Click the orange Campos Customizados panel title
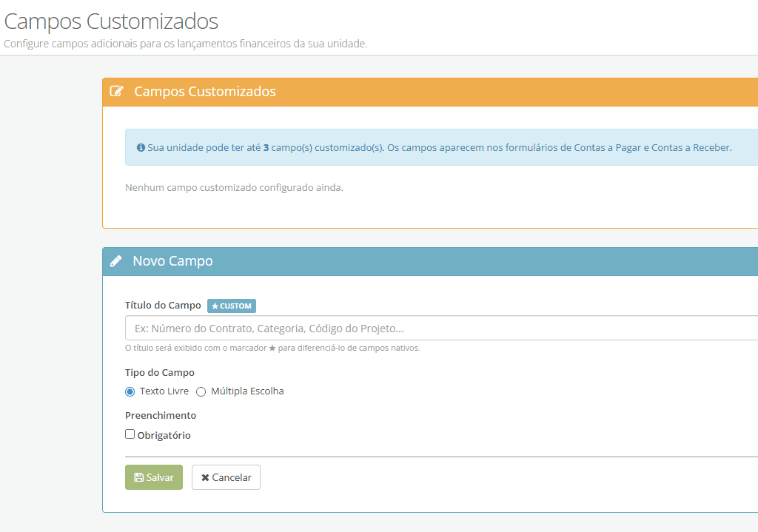This screenshot has width=758, height=532. point(205,91)
